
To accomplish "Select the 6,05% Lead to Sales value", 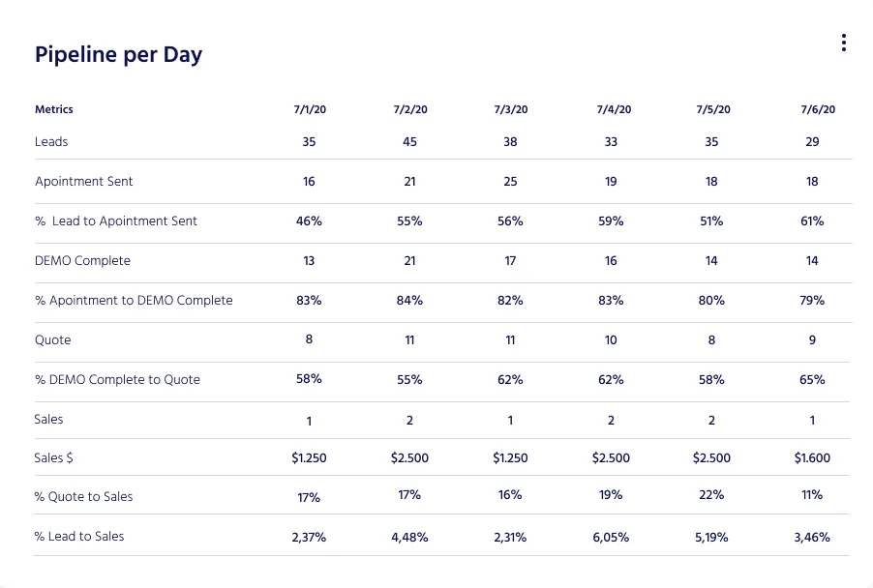I will coord(611,536).
